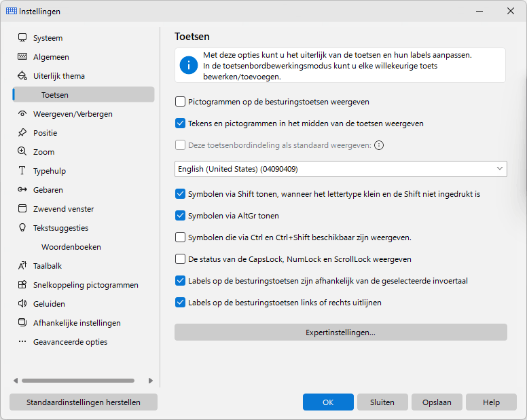Uncheck labels links of rechts uitlijnen
Image resolution: width=527 pixels, height=420 pixels.
(180, 303)
